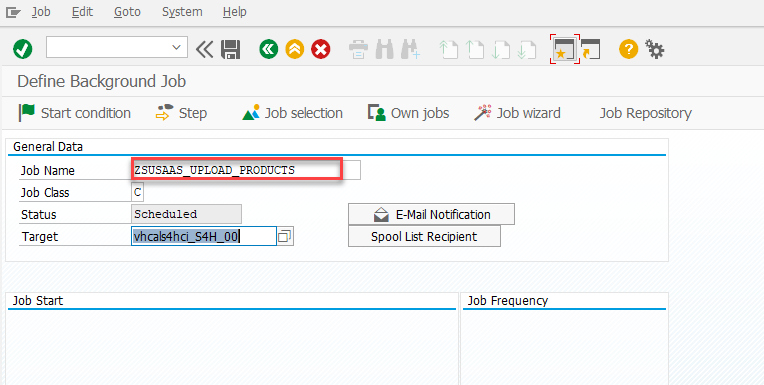The width and height of the screenshot is (764, 385).
Task: Click the green checkmark Enter icon
Action: [22, 49]
